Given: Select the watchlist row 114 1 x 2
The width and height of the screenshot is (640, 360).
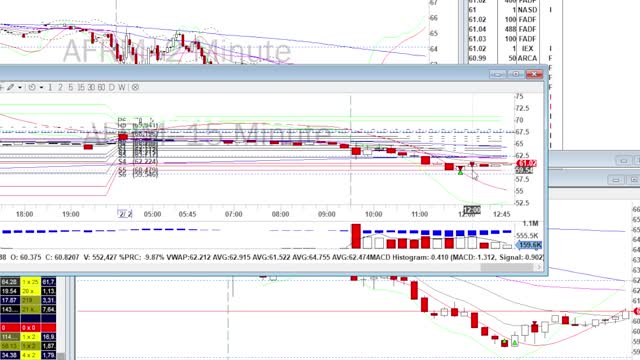Looking at the screenshot, I should click(x=28, y=337).
